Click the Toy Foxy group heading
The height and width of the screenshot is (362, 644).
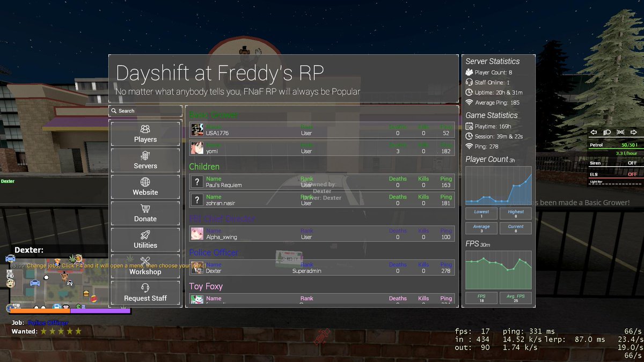tap(206, 286)
